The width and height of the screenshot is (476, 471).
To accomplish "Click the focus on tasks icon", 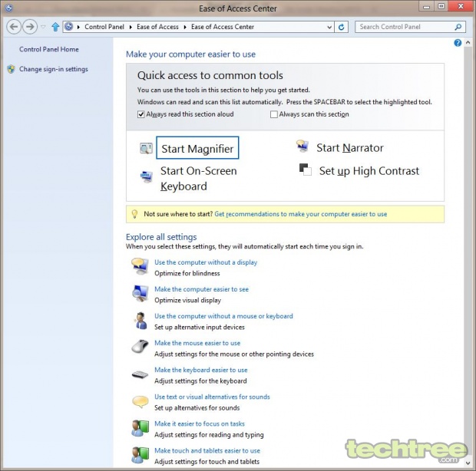I will (140, 428).
